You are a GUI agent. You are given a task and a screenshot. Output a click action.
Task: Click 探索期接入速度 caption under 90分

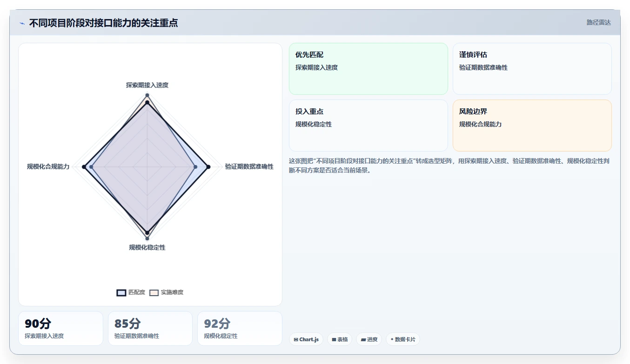tap(44, 336)
